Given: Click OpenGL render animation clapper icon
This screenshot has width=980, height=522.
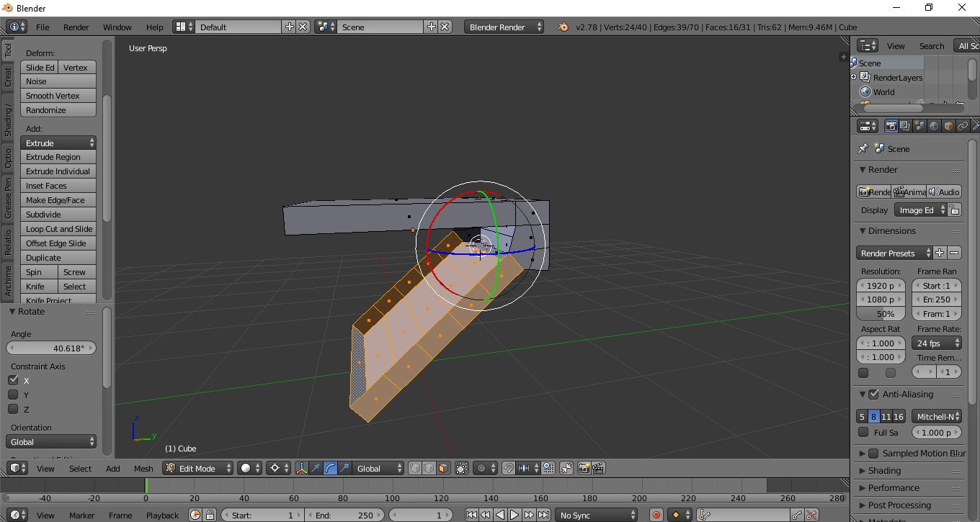Looking at the screenshot, I should 598,468.
